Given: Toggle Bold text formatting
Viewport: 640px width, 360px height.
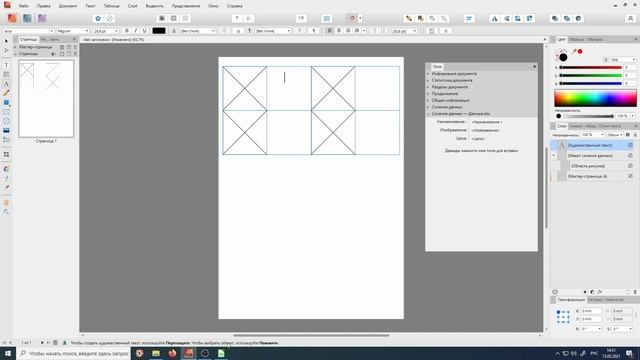Looking at the screenshot, I should point(127,31).
